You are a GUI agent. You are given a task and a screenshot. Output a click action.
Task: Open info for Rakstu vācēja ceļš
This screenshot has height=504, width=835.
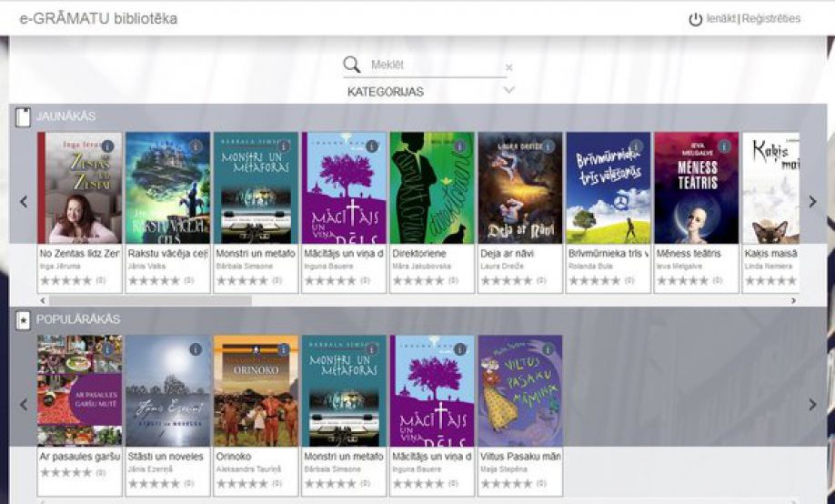click(196, 146)
